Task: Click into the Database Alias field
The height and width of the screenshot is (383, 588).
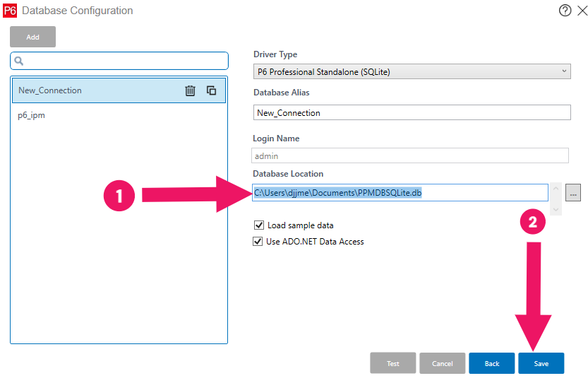Action: [412, 112]
